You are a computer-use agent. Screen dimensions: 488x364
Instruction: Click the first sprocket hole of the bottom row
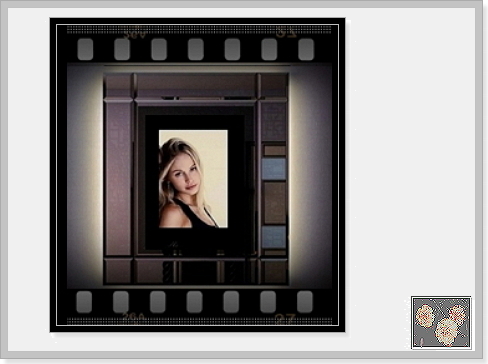pos(84,302)
